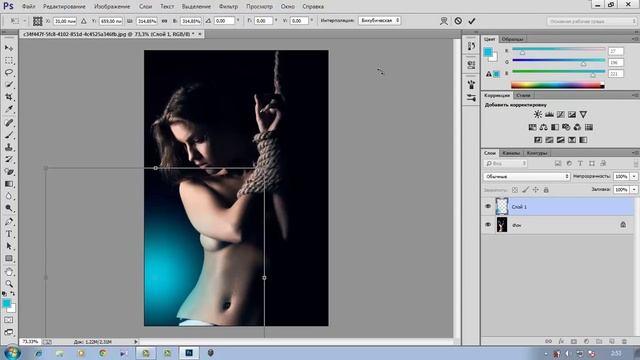Open workspace switcher dropdown
This screenshot has width=640, height=360.
[x=591, y=21]
